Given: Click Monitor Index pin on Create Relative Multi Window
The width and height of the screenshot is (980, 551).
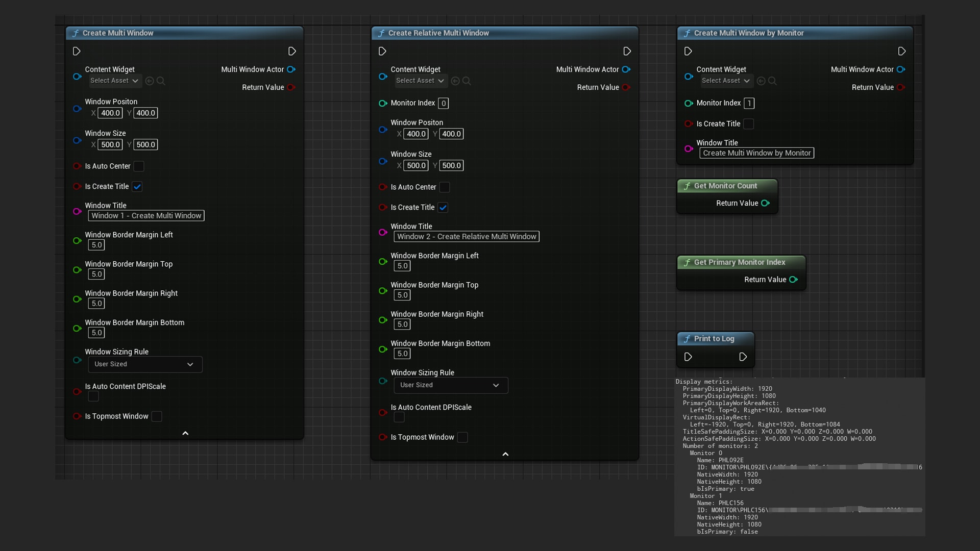Looking at the screenshot, I should [x=383, y=103].
